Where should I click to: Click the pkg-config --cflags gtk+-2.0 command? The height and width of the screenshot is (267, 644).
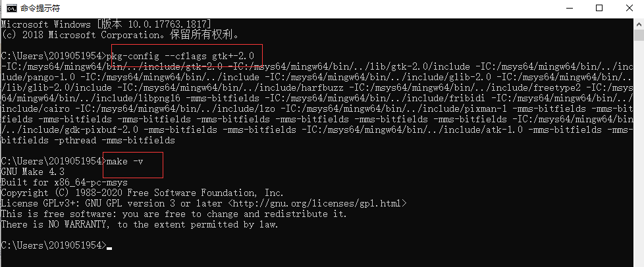[180, 56]
